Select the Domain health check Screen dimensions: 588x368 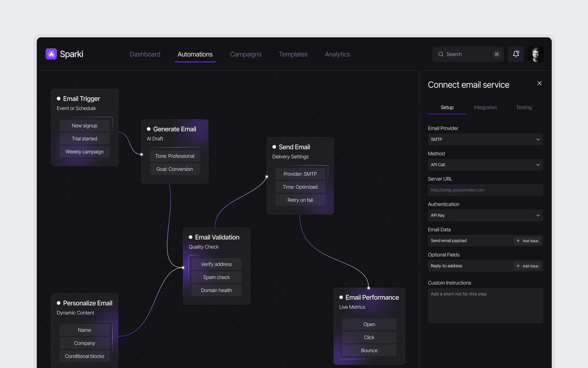[x=216, y=290]
